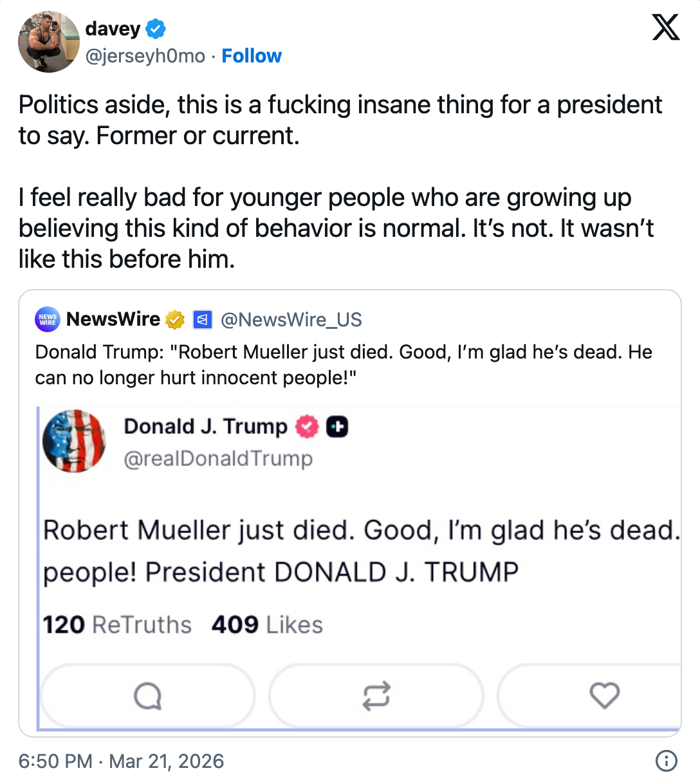Click the black plus badge icon
The height and width of the screenshot is (784, 700).
(x=337, y=427)
